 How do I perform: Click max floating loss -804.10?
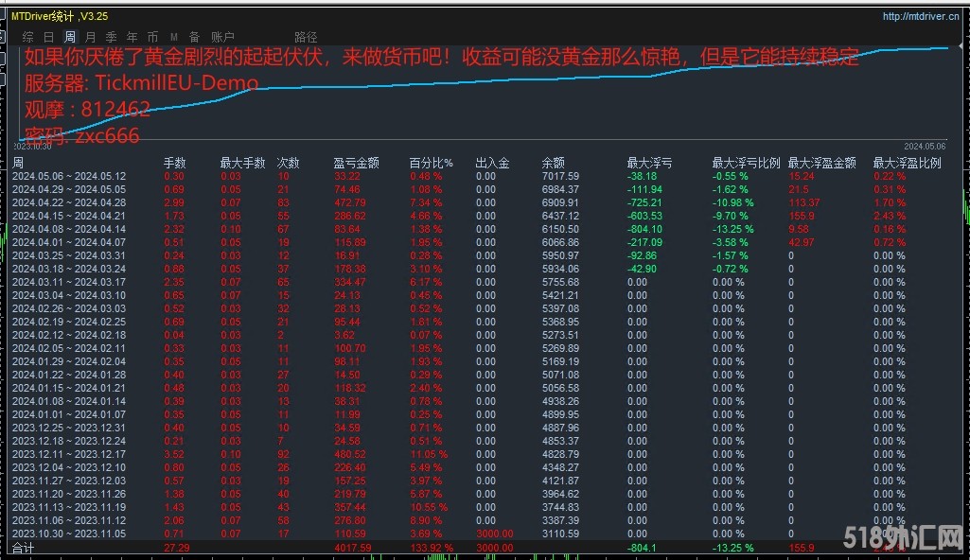coord(644,229)
